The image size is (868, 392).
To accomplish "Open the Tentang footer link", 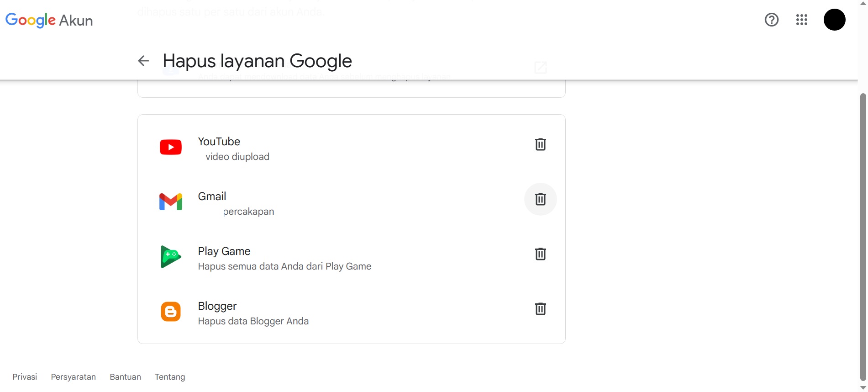I will point(170,377).
